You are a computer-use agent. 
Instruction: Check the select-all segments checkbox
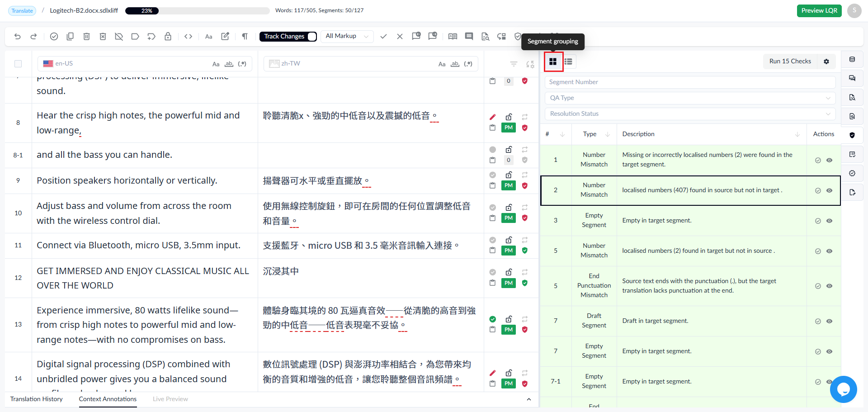pyautogui.click(x=18, y=64)
